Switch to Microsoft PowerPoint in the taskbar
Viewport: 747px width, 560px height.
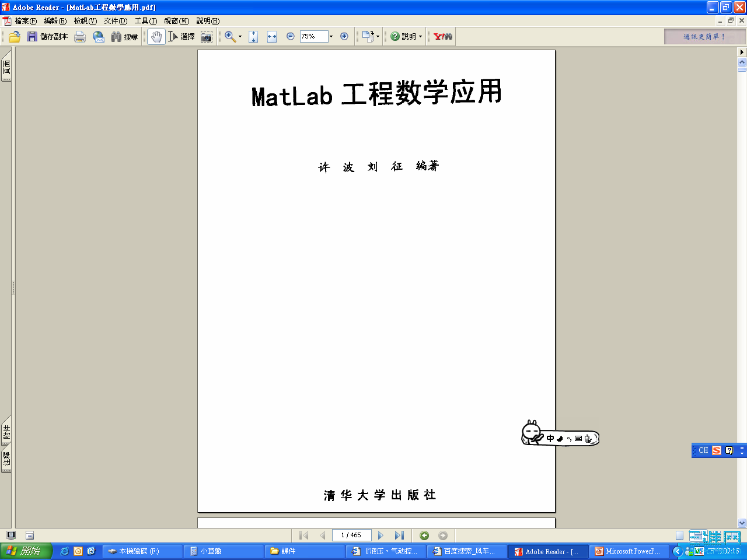[x=629, y=551]
